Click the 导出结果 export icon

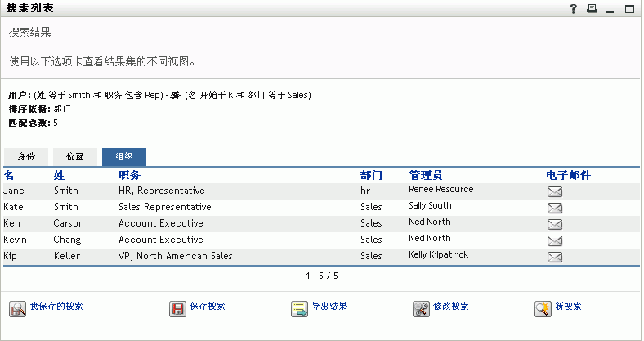click(x=298, y=308)
